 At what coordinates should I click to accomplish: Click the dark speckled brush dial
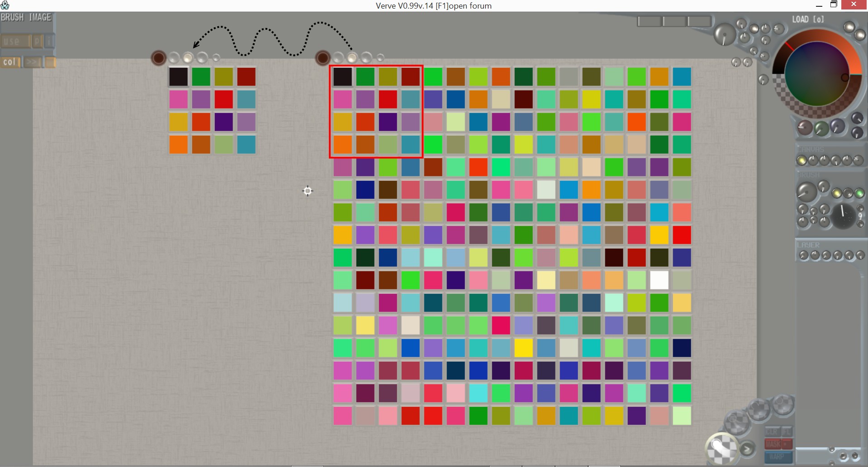point(843,216)
